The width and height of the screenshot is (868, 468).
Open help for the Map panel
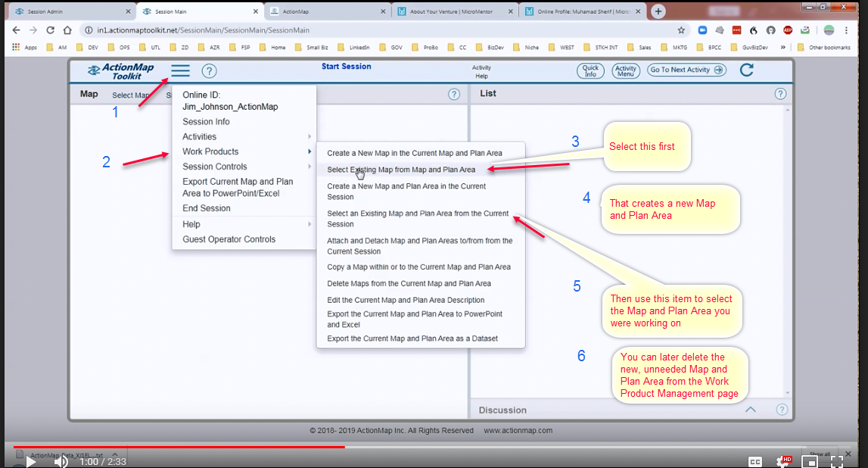tap(453, 95)
